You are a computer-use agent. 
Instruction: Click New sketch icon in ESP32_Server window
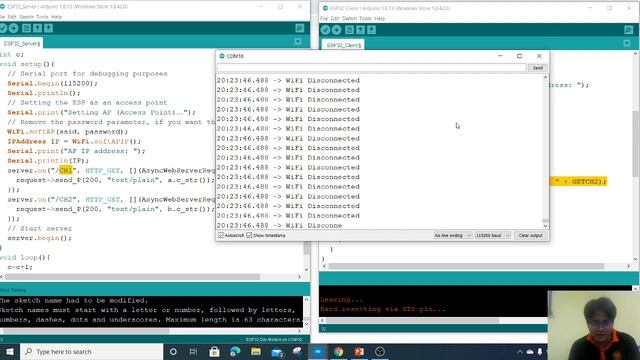27,28
